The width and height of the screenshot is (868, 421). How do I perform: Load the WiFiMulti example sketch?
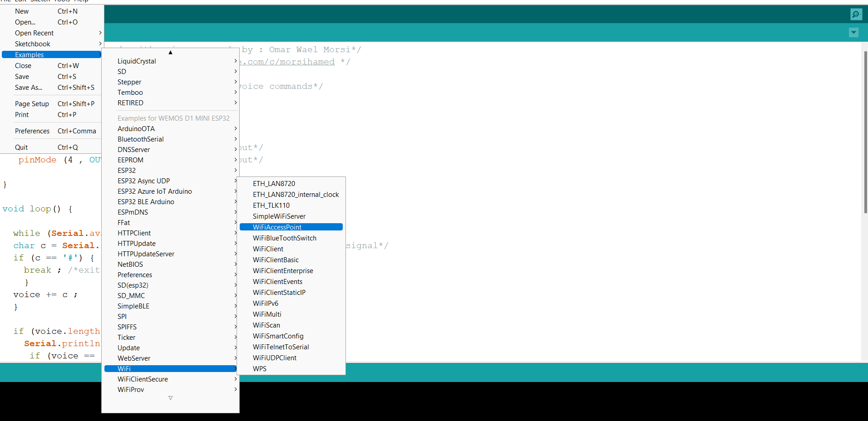[291, 314]
